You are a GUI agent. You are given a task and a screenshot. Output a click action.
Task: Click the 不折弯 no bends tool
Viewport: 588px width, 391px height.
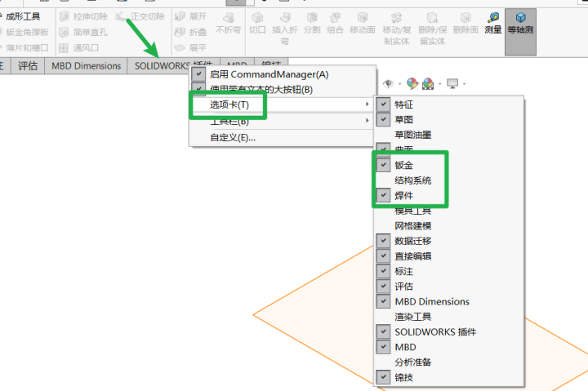click(228, 23)
